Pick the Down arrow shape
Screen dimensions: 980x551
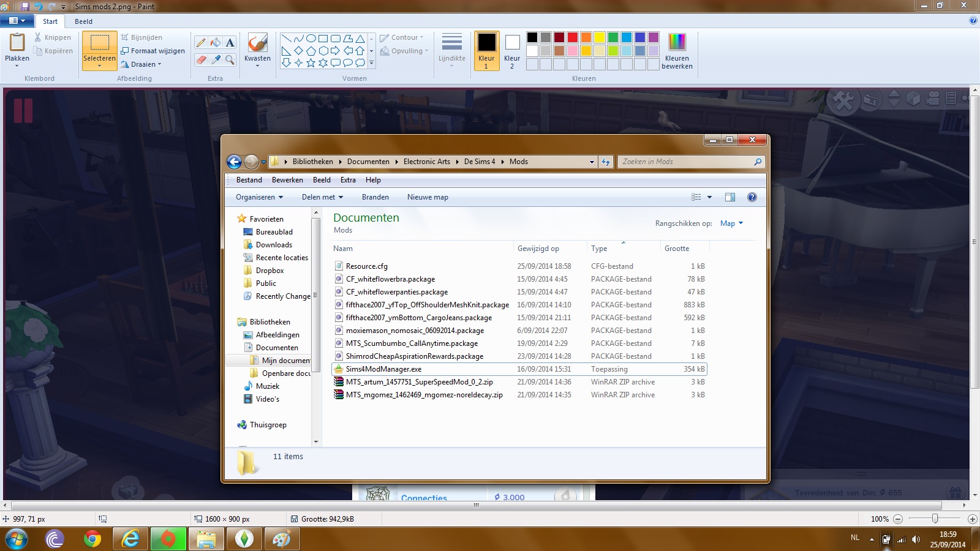click(x=286, y=63)
